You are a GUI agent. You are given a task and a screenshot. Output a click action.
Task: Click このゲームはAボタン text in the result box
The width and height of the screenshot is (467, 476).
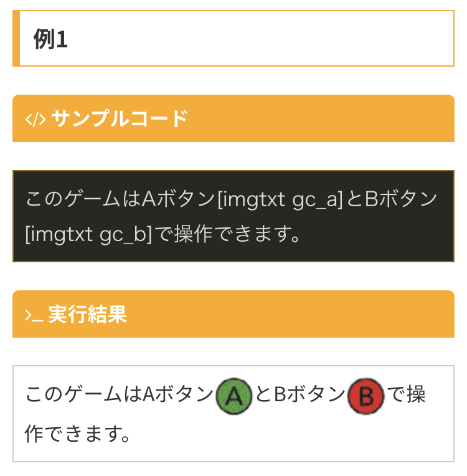(120, 394)
